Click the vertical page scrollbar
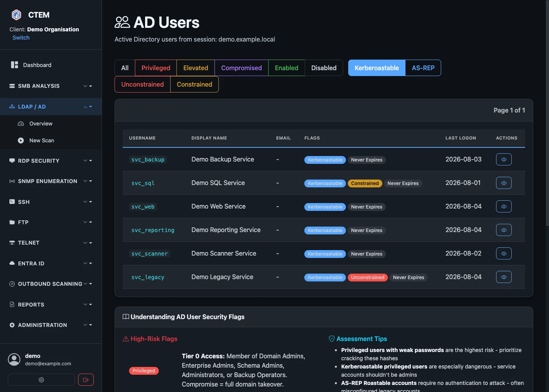This screenshot has height=392, width=549. tap(547, 114)
